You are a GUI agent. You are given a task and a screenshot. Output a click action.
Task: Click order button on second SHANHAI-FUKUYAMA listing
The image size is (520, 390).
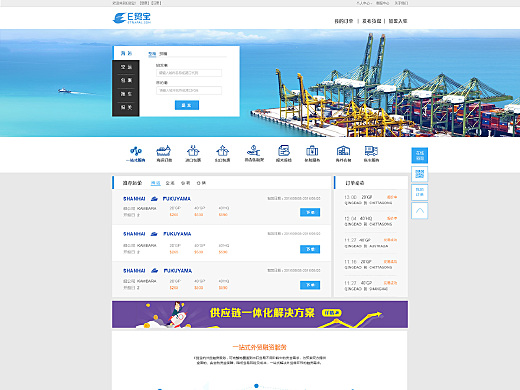coord(310,249)
